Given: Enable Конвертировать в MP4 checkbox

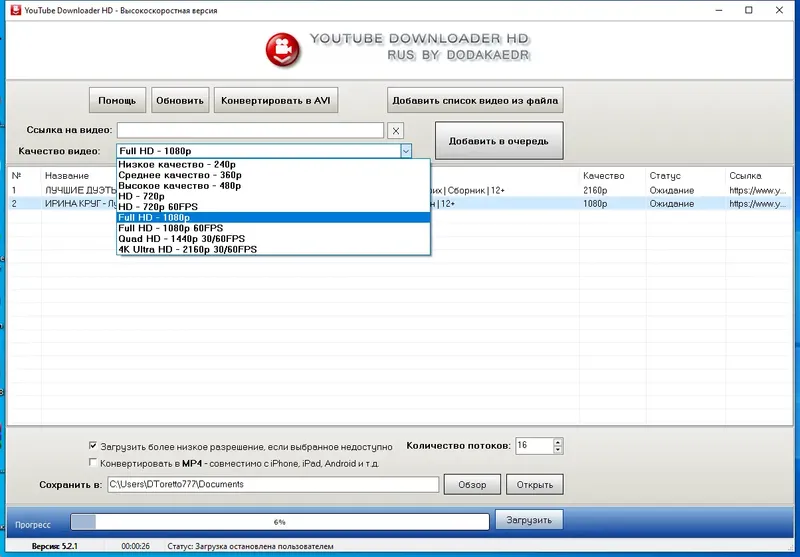Looking at the screenshot, I should 93,463.
